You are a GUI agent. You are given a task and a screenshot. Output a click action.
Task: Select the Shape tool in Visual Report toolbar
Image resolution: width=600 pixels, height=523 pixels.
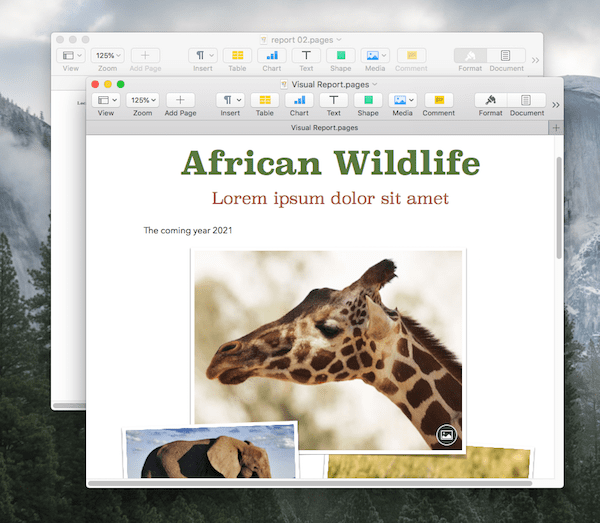tap(368, 100)
